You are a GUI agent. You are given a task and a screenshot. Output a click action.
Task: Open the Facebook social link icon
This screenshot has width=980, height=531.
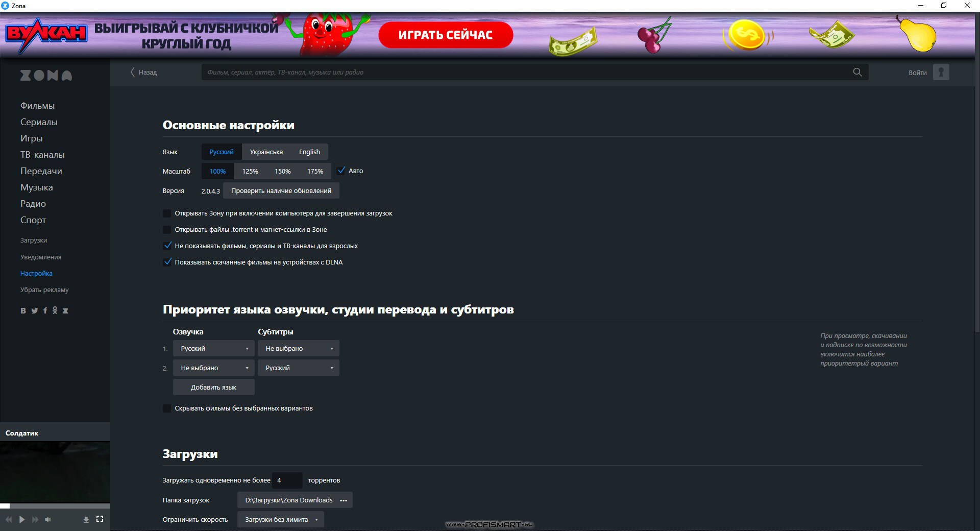[45, 310]
